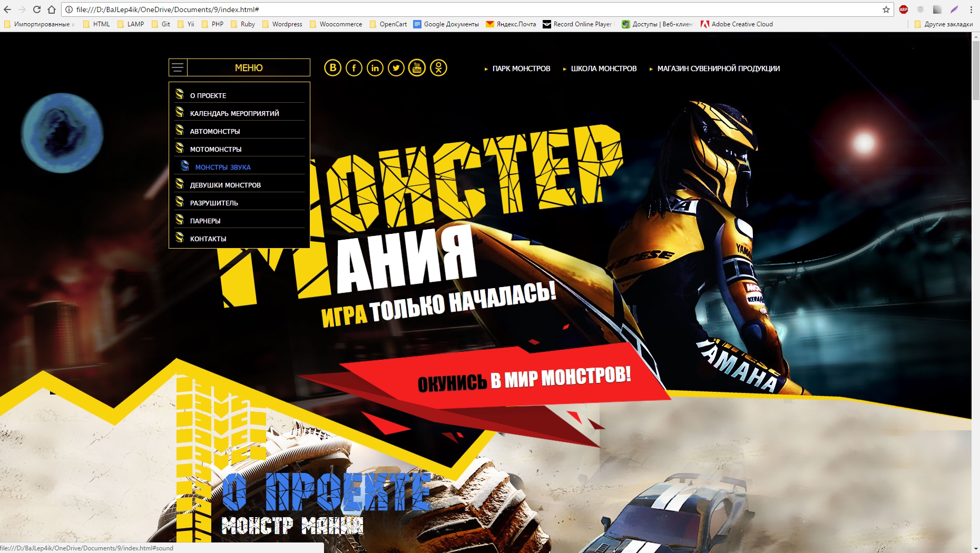Open the Yii bookmarks folder

pos(186,24)
